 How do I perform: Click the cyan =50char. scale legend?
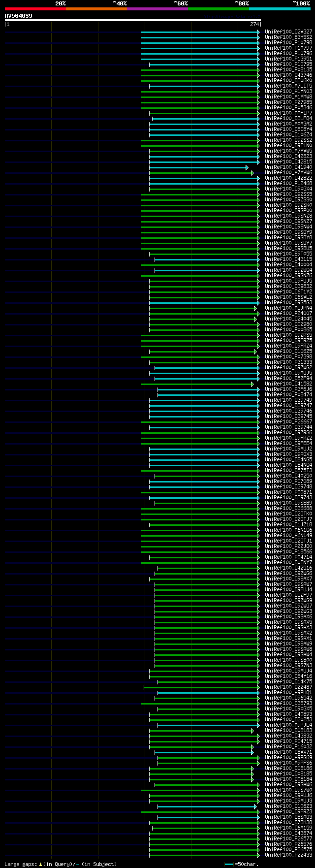[x=242, y=864]
